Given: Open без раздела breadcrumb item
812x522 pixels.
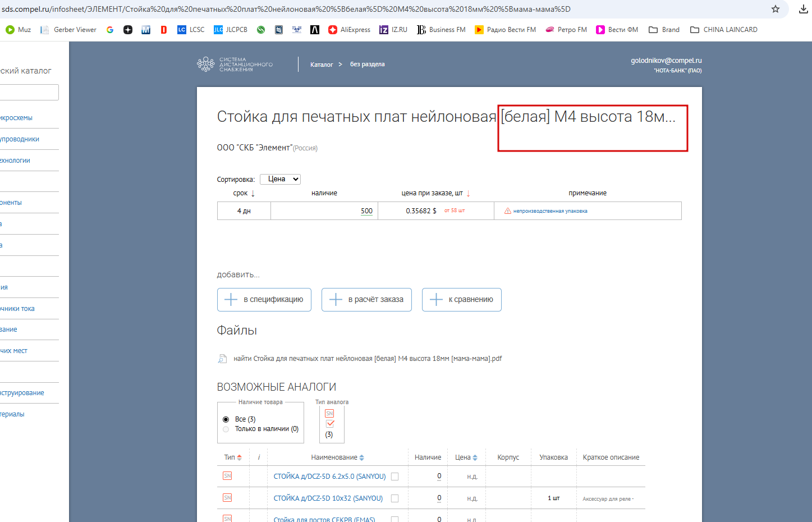Looking at the screenshot, I should tap(368, 64).
